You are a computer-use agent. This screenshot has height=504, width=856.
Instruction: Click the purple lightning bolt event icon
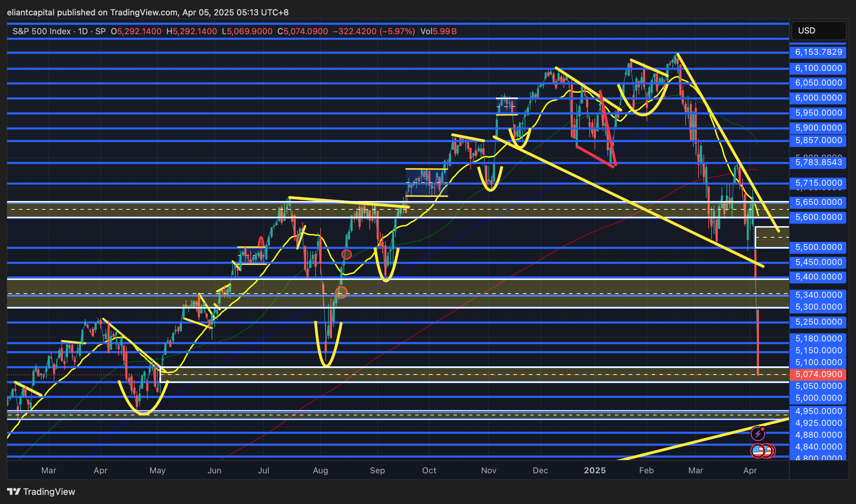pos(758,434)
